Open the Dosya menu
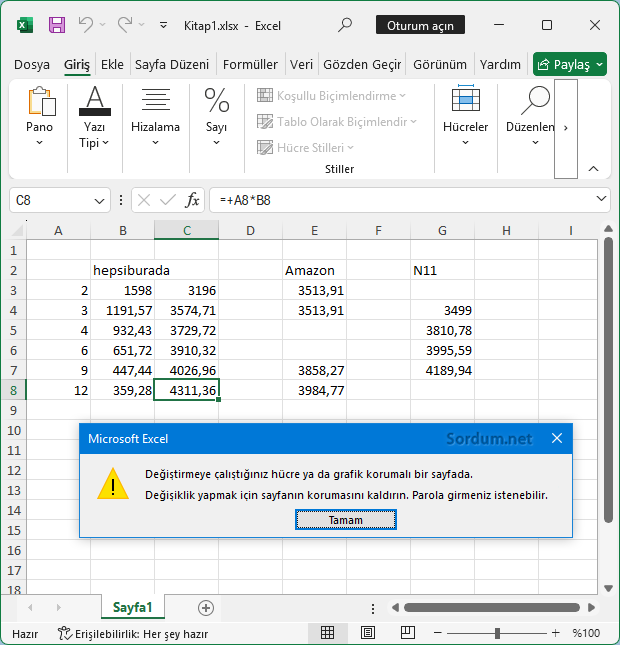 click(x=32, y=65)
